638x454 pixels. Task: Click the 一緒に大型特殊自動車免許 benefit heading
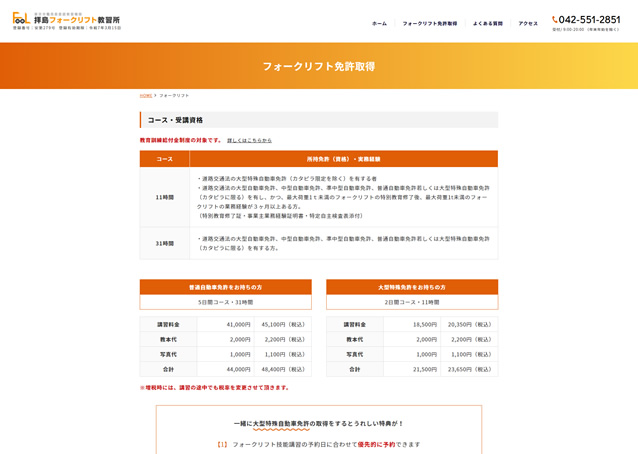click(319, 423)
